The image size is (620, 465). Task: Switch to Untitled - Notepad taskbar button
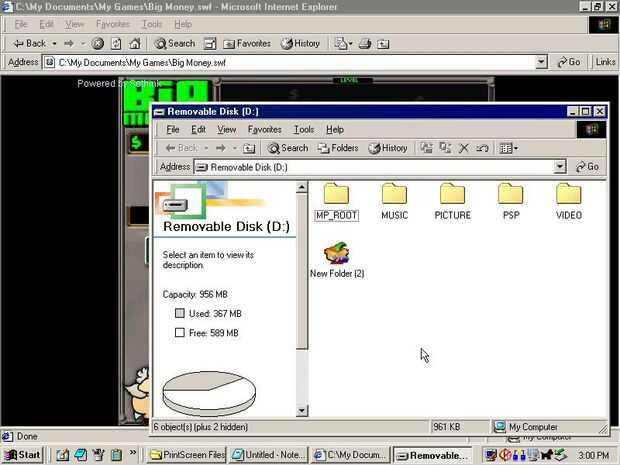tap(268, 456)
